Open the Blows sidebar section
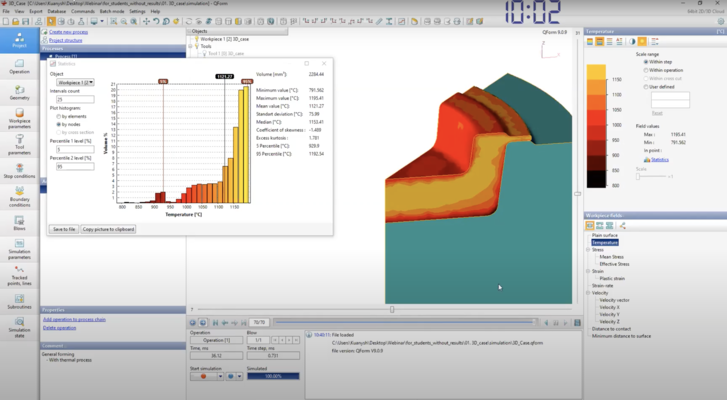Viewport: 727px width, 400px height. pyautogui.click(x=19, y=223)
